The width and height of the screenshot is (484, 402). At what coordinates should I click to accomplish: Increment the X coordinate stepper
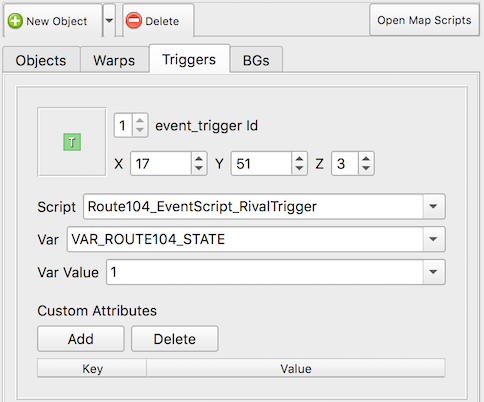click(x=199, y=159)
